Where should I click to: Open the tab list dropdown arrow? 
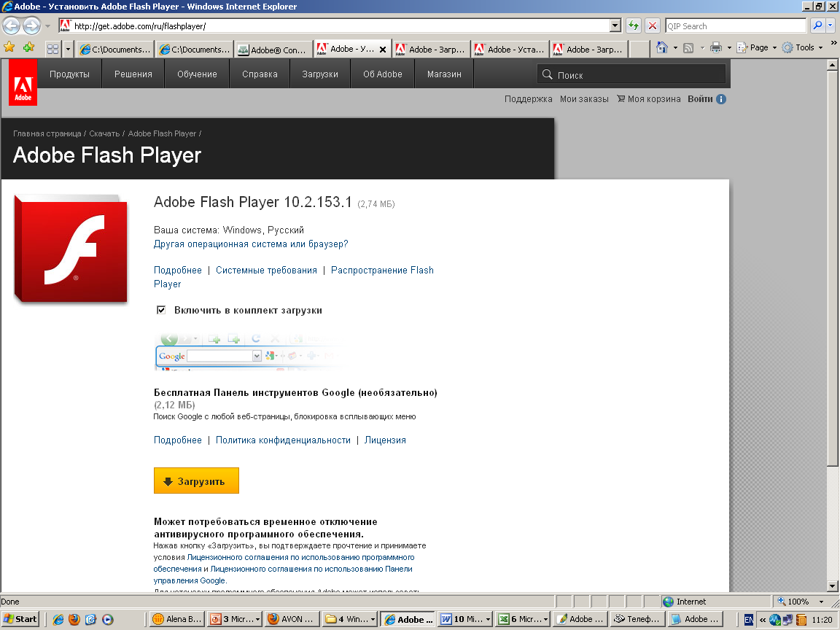click(68, 49)
